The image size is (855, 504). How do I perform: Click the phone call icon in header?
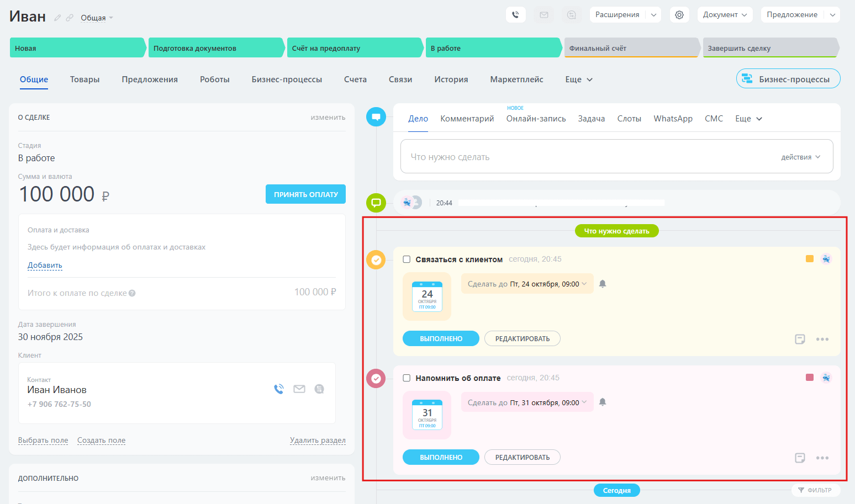point(515,15)
